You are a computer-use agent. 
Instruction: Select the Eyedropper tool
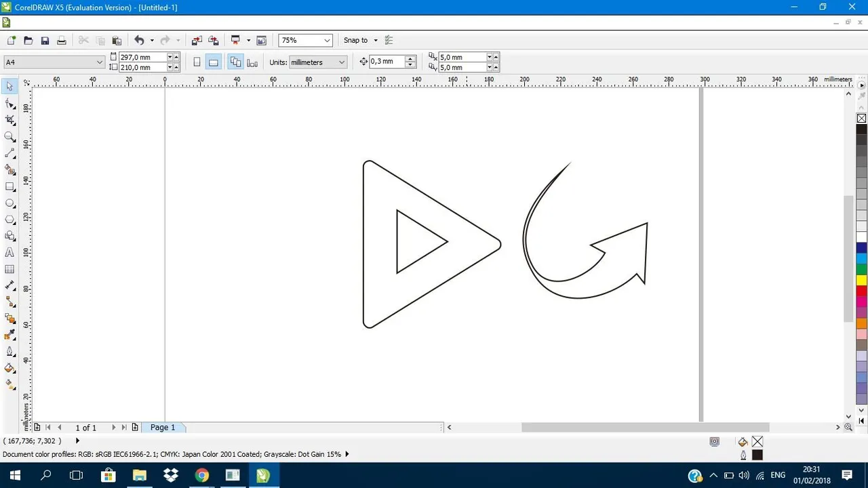pyautogui.click(x=9, y=335)
